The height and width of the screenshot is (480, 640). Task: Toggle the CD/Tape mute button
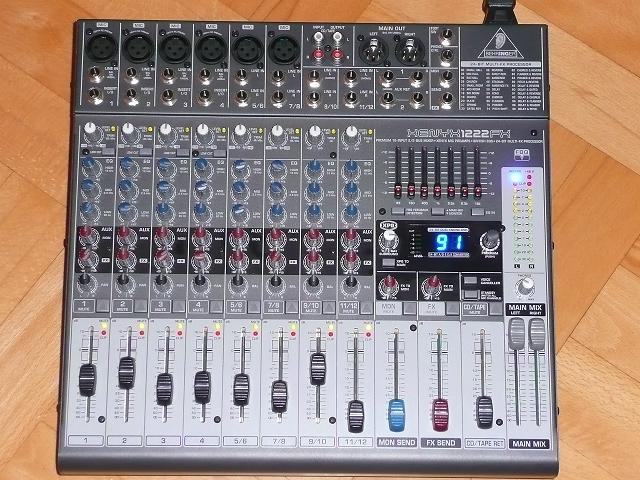point(495,309)
